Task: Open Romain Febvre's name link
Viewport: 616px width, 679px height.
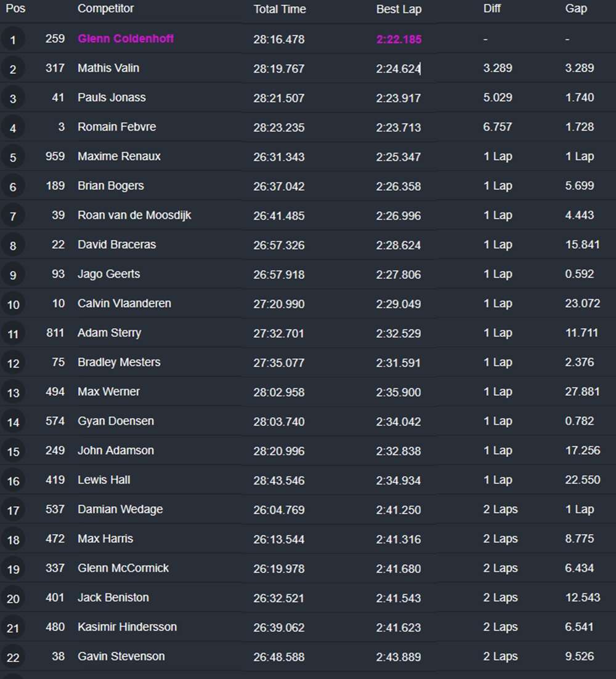Action: tap(116, 127)
